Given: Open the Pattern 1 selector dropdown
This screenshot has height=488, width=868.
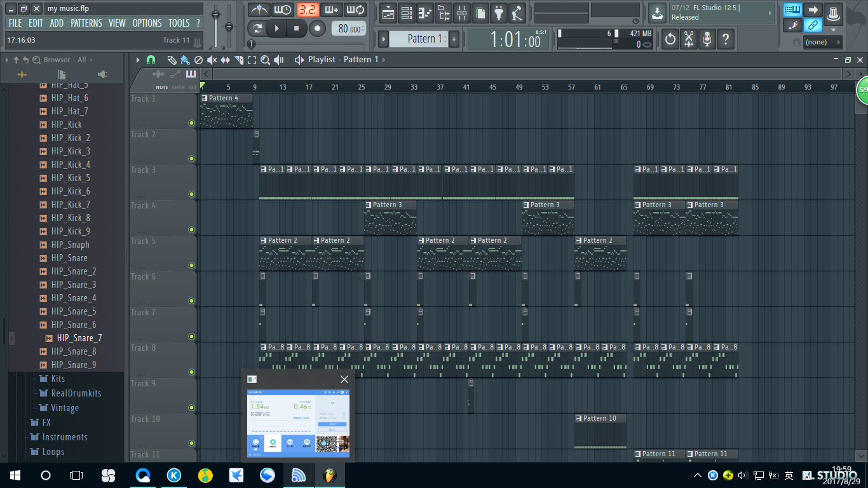Looking at the screenshot, I should [418, 39].
